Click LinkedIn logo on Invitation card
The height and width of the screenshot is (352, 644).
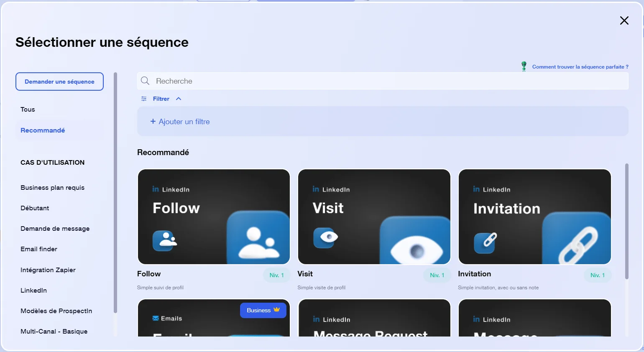click(x=476, y=189)
